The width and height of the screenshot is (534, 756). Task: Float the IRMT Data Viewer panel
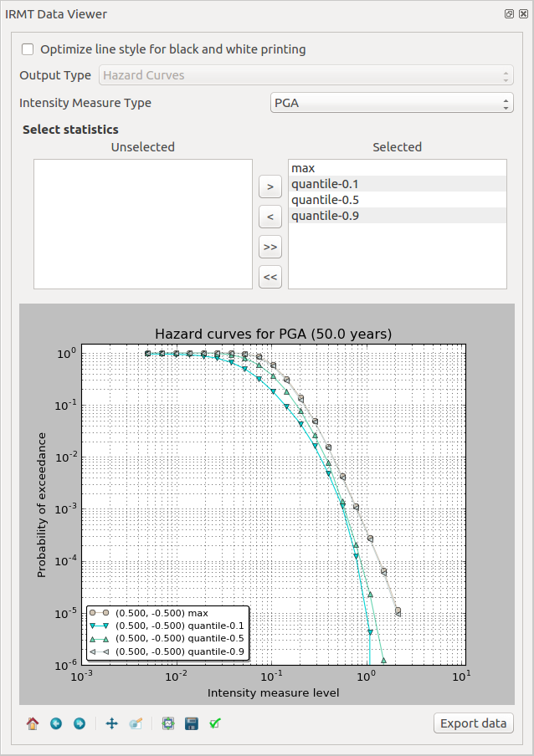(x=508, y=14)
